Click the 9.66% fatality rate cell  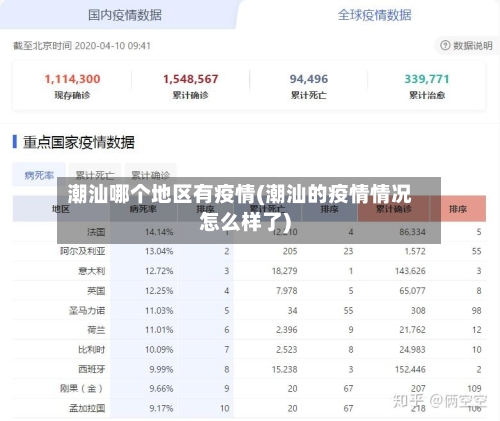[x=161, y=388]
